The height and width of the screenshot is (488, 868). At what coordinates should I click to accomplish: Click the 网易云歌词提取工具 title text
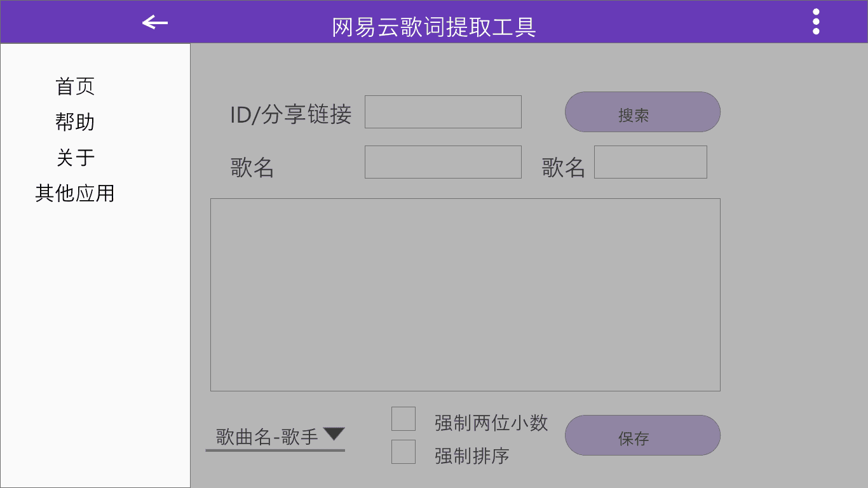[x=434, y=27]
